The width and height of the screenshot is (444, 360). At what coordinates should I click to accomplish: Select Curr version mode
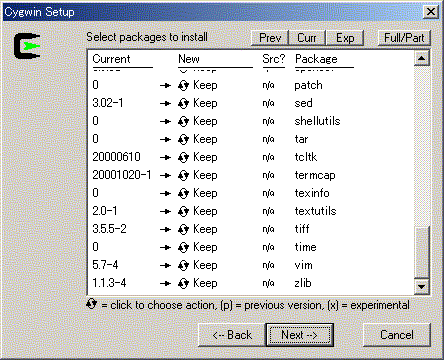[307, 38]
